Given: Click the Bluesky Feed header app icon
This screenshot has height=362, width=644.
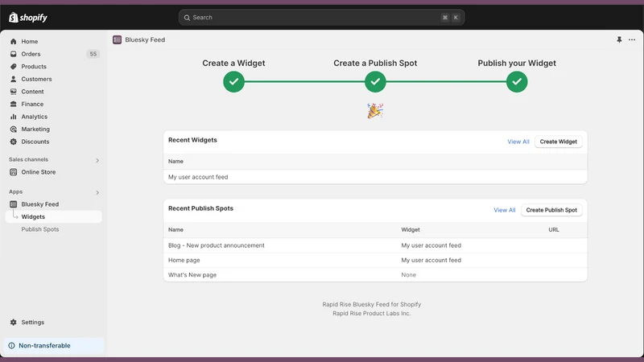Looking at the screenshot, I should (117, 39).
